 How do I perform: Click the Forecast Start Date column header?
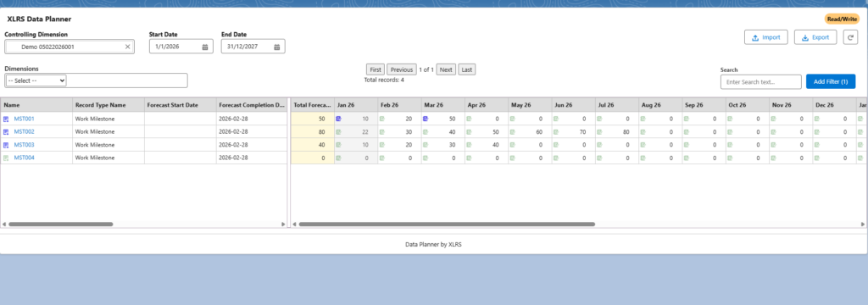coord(181,104)
